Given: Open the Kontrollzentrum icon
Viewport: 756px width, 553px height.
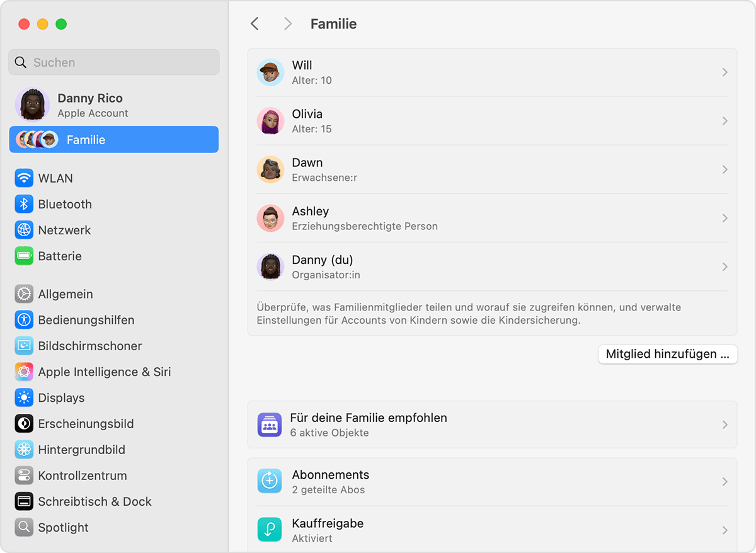Looking at the screenshot, I should (x=24, y=476).
